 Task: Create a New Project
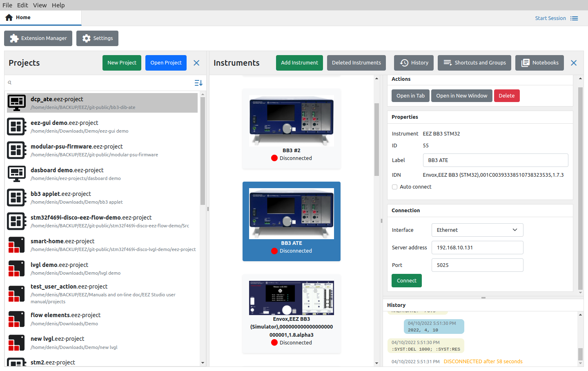coord(122,63)
